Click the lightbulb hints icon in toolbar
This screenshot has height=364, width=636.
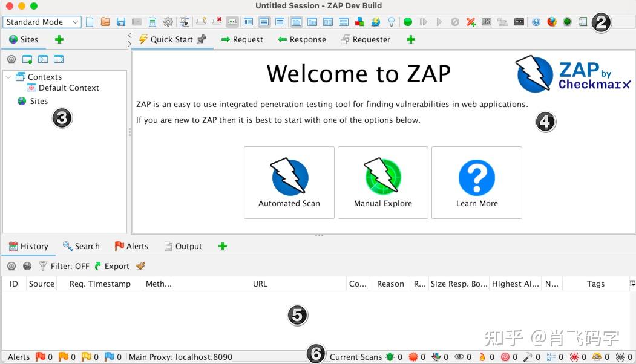(392, 22)
